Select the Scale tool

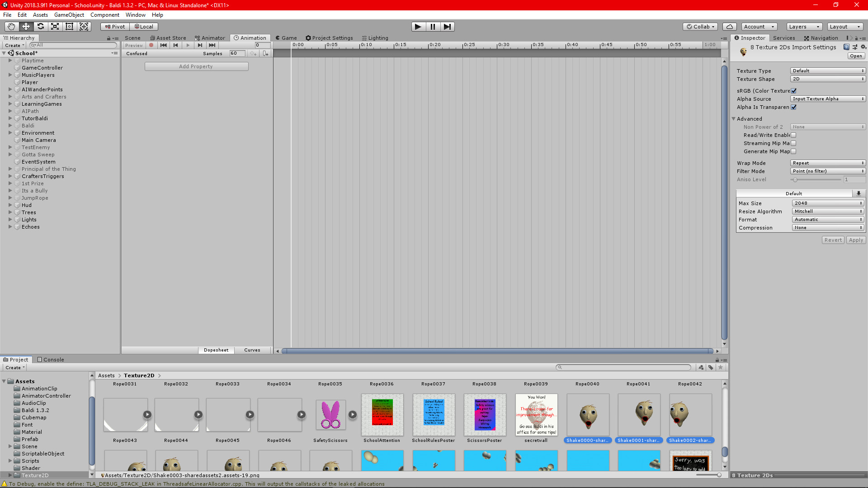point(55,27)
